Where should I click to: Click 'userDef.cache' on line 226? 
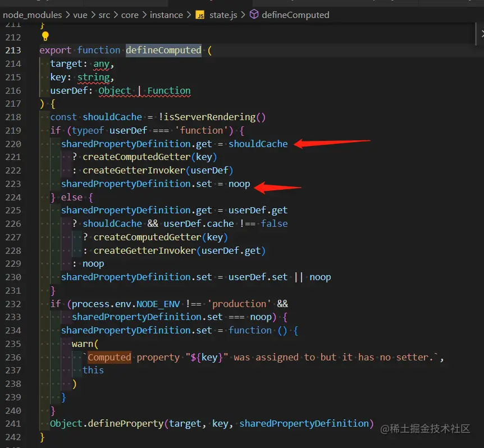198,223
